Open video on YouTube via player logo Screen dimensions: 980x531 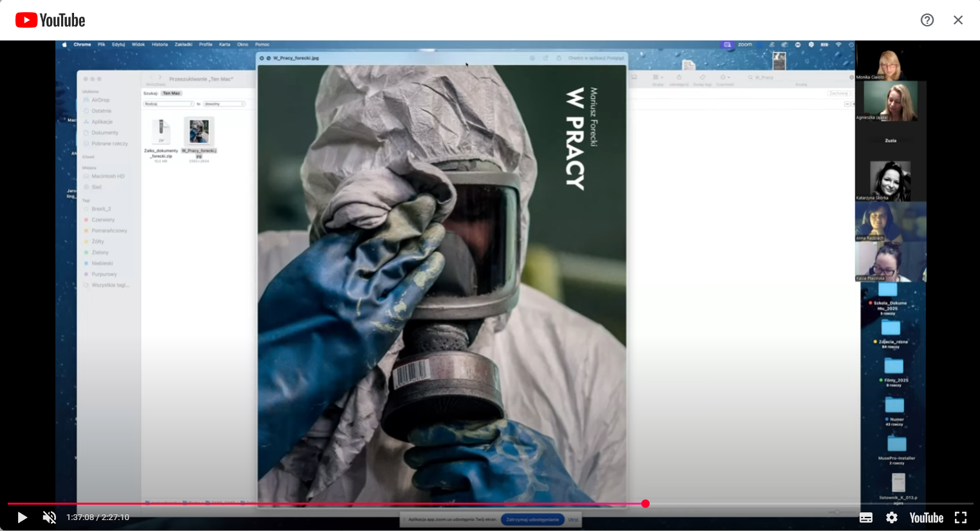coord(927,517)
